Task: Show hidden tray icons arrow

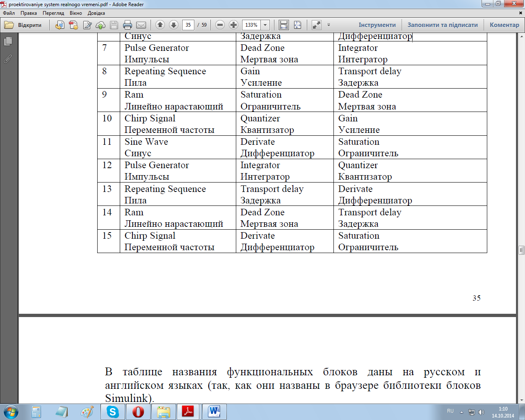Action: [x=461, y=412]
